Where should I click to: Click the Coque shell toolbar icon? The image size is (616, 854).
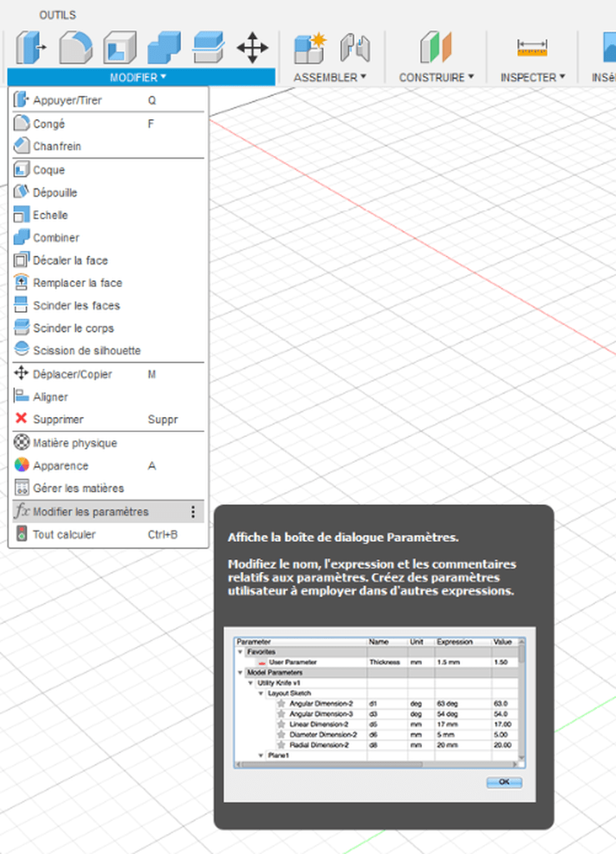click(x=120, y=48)
